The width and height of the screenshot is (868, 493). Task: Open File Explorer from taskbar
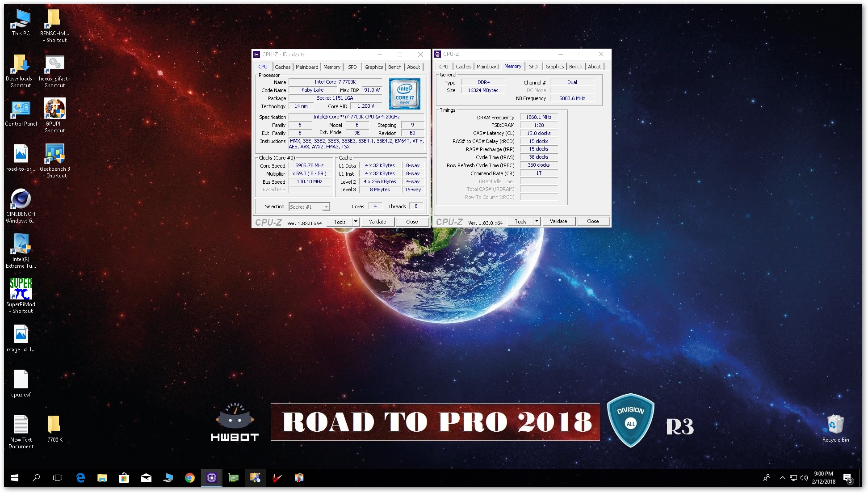[x=102, y=478]
